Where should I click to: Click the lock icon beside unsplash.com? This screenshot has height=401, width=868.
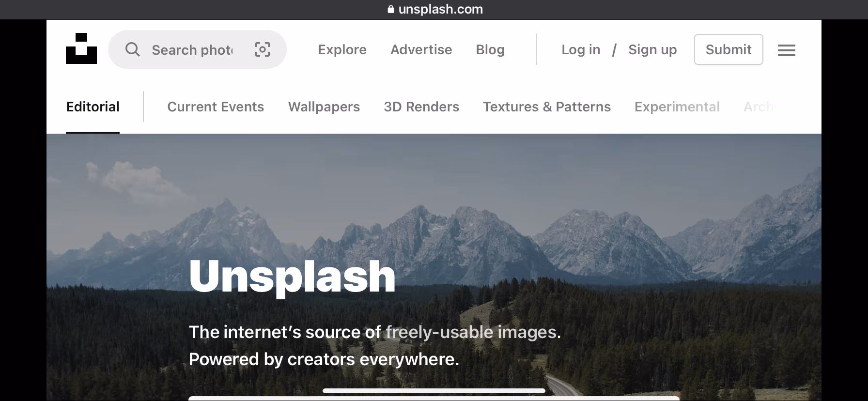[x=391, y=9]
